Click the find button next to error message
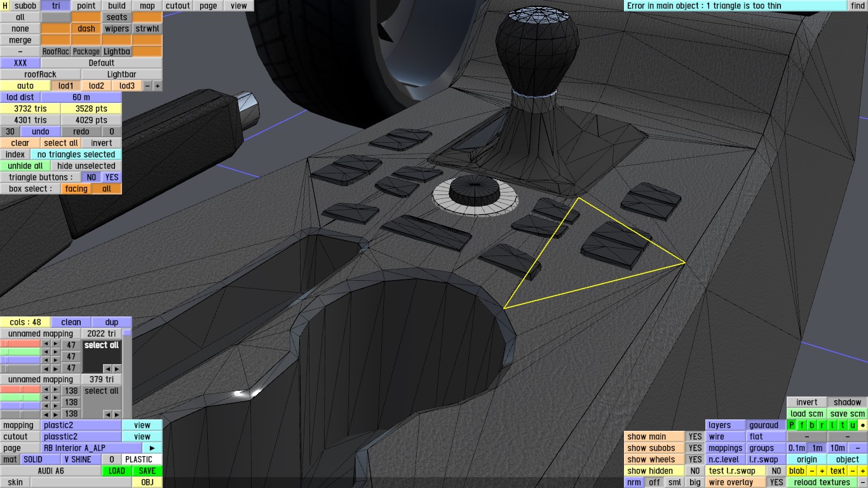 coord(858,6)
